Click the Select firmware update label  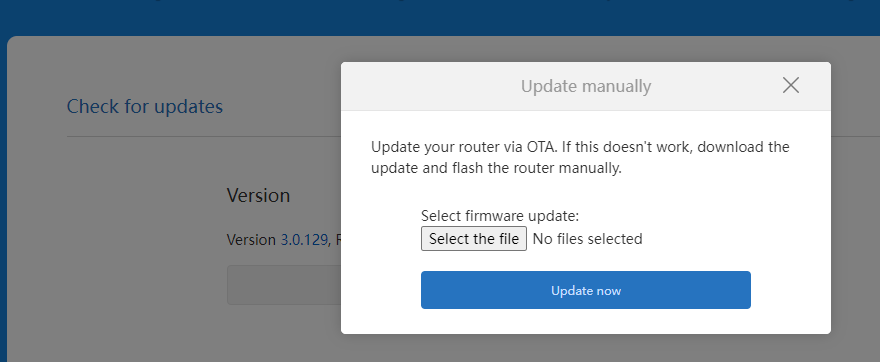(499, 216)
